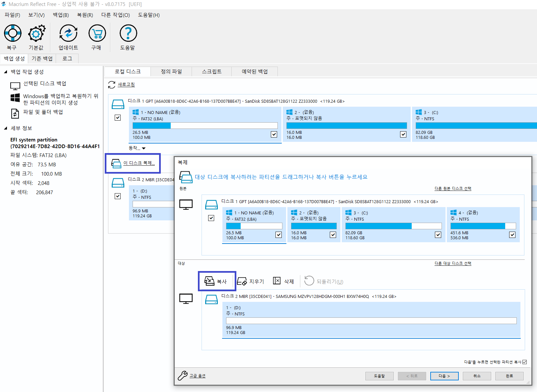This screenshot has width=537, height=392.
Task: Switch to the 예약된 백업 tab
Action: [x=255, y=72]
